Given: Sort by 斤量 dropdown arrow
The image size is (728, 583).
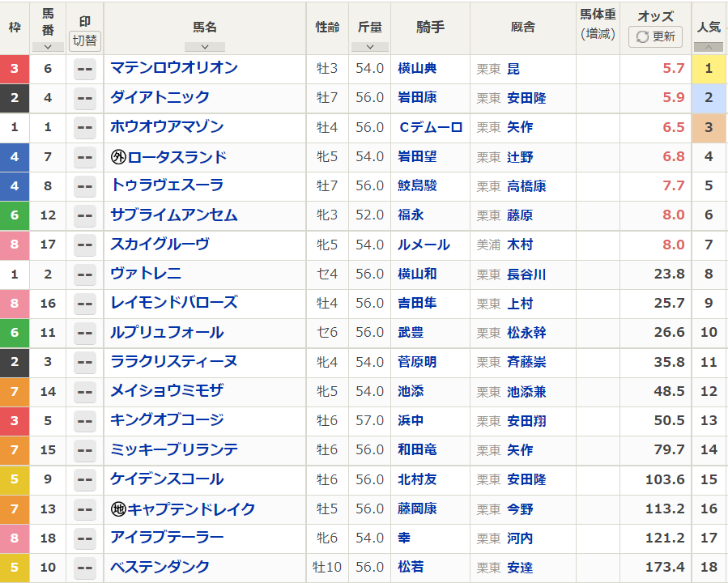Looking at the screenshot, I should click(x=369, y=47).
